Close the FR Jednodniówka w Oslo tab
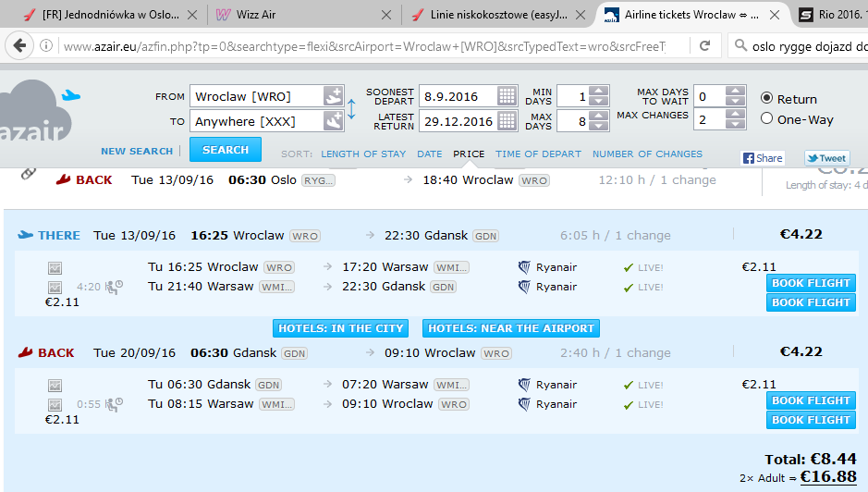Image resolution: width=868 pixels, height=492 pixels. click(192, 15)
